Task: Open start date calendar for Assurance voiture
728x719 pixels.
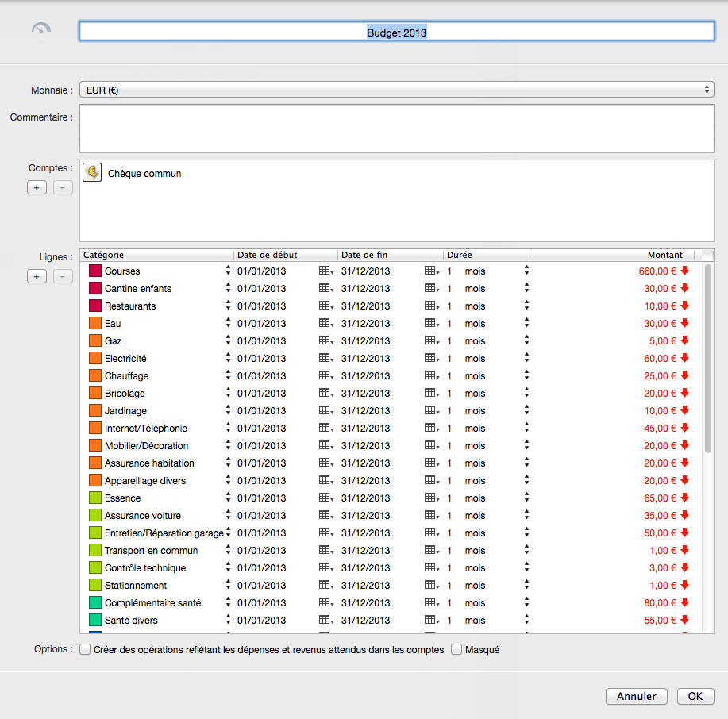Action: pos(326,515)
